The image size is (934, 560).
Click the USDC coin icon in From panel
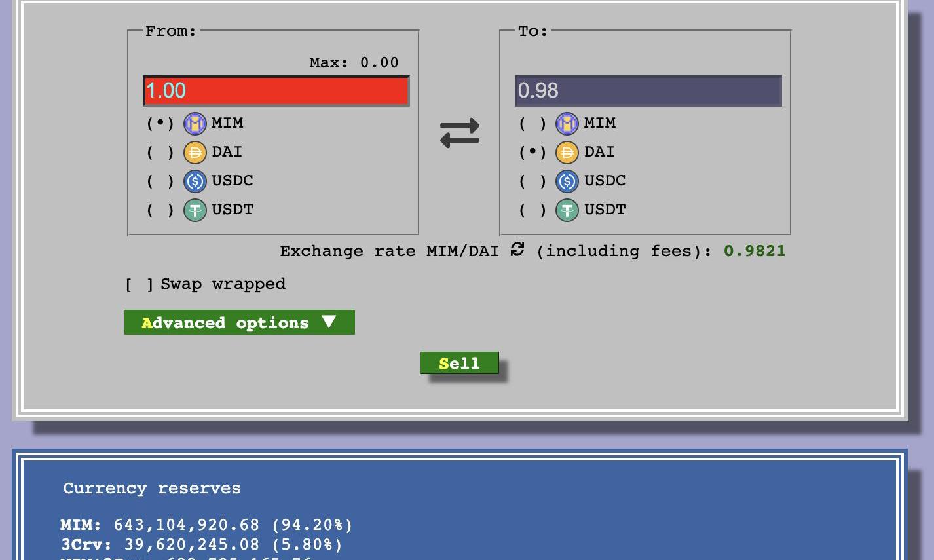click(195, 181)
